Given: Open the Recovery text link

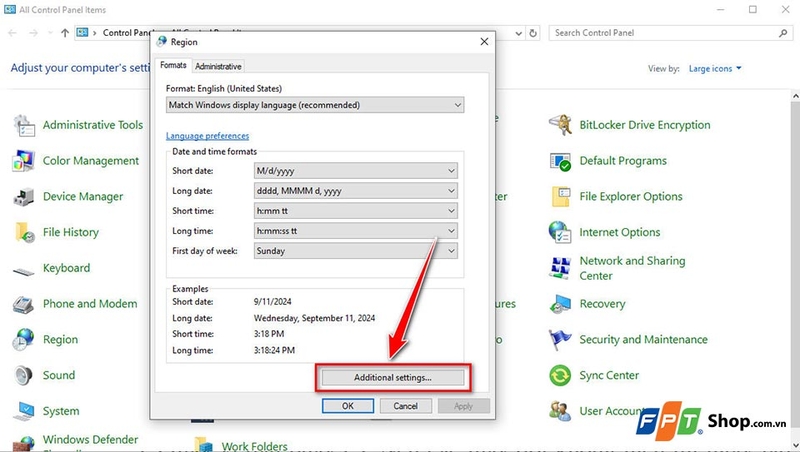Looking at the screenshot, I should pyautogui.click(x=602, y=304).
